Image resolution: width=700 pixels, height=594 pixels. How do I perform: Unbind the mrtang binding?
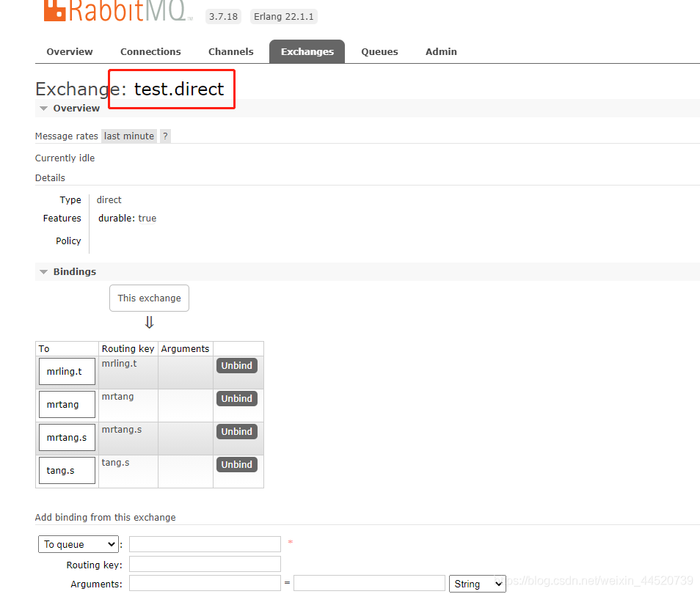pyautogui.click(x=236, y=398)
